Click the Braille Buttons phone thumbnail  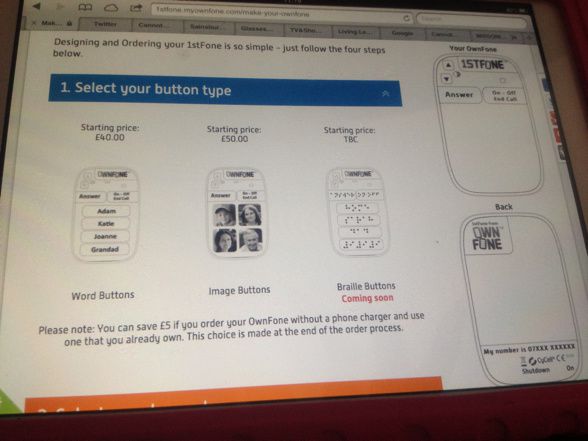[x=358, y=212]
